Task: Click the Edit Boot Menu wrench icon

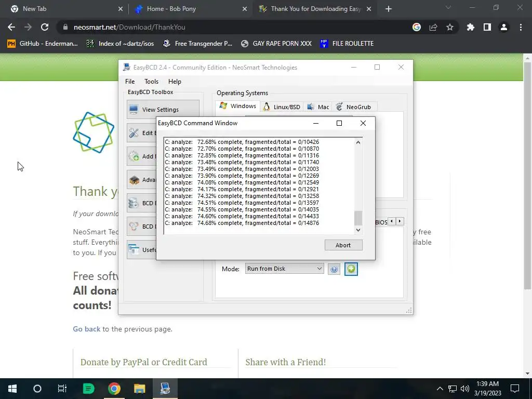Action: [x=134, y=132]
